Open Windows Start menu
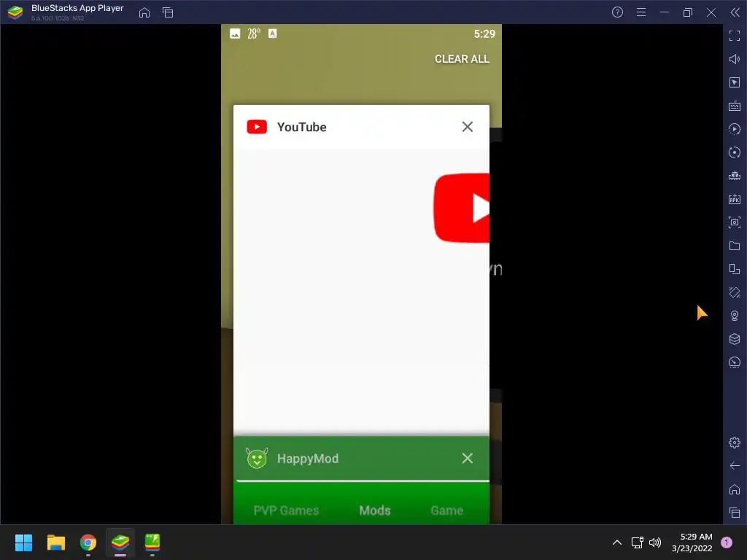 (23, 542)
